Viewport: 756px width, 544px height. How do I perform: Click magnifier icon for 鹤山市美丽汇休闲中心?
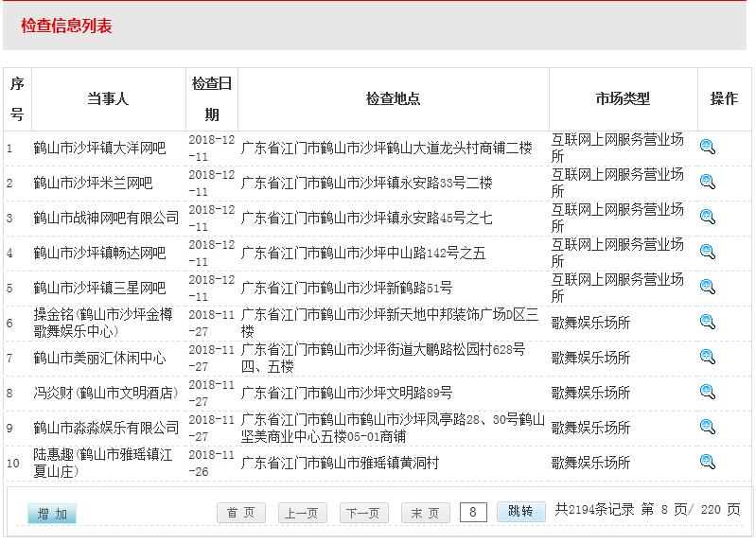point(707,357)
